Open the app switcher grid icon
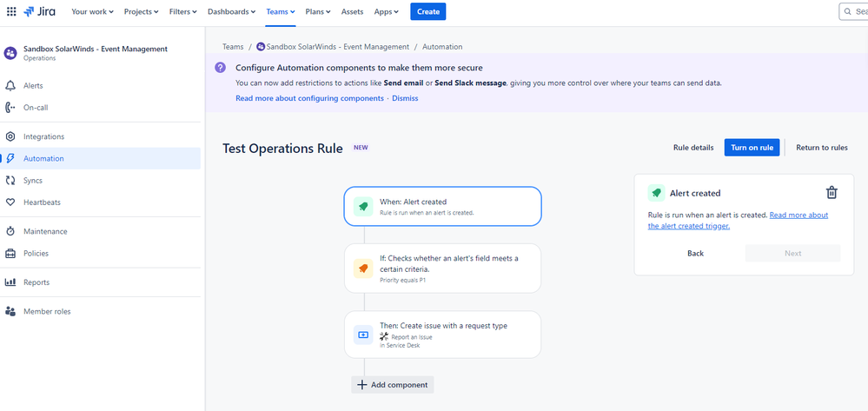The image size is (868, 411). tap(11, 11)
